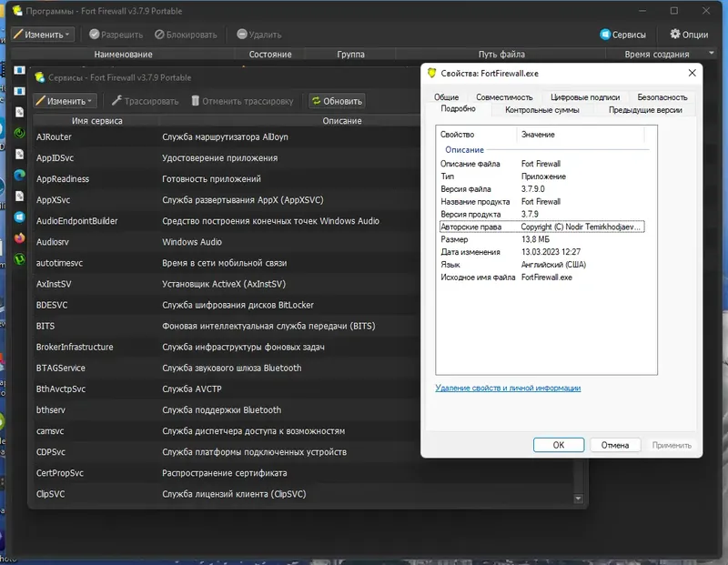Select the green circular arrow program icon
728x565 pixels.
tap(19, 133)
